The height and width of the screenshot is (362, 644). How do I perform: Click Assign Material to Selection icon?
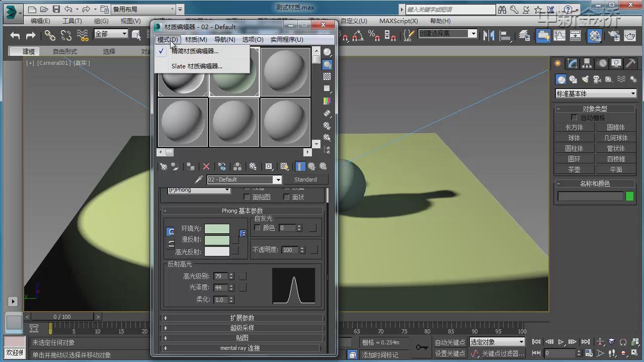pos(190,166)
